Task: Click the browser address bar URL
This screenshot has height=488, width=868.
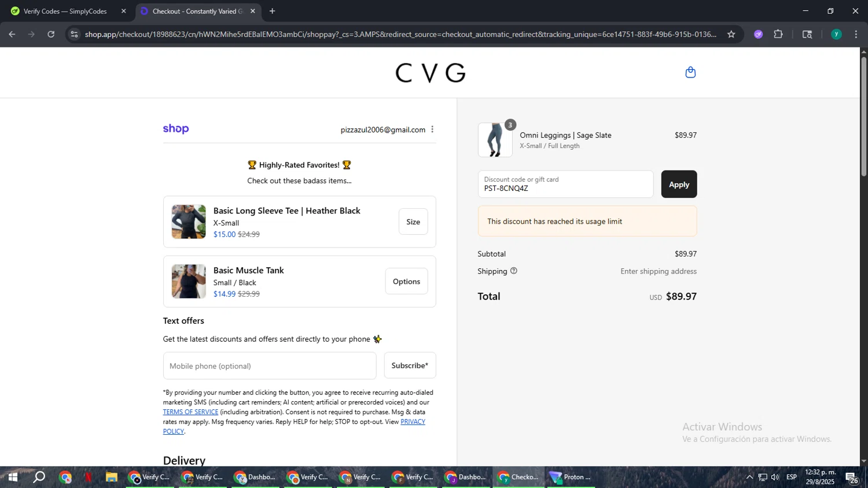Action: 400,34
